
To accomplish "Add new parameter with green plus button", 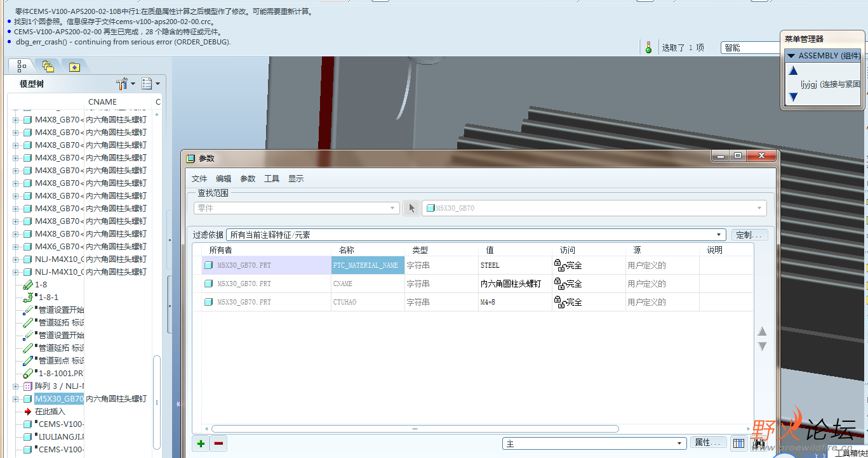I will click(201, 443).
